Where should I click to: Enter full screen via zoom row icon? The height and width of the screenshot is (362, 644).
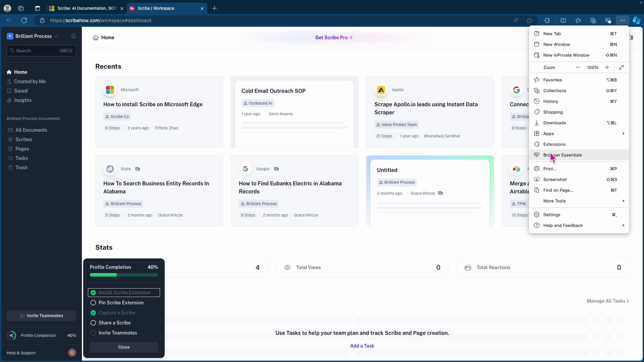622,67
